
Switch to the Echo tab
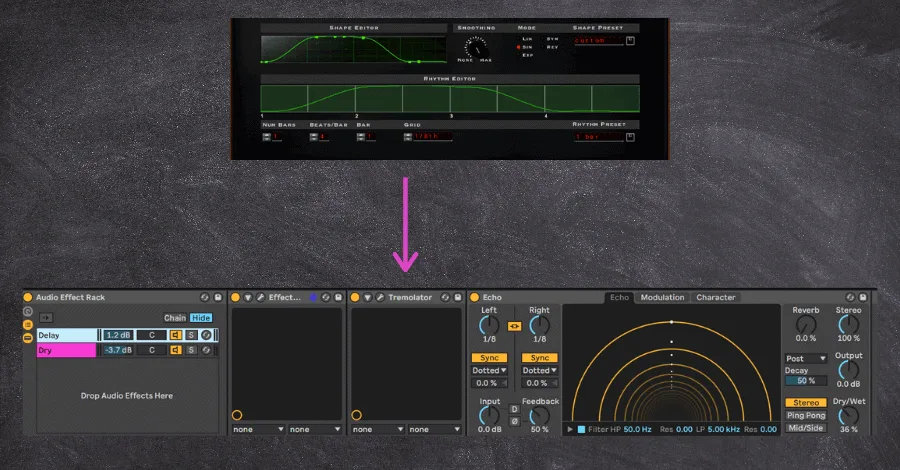619,297
